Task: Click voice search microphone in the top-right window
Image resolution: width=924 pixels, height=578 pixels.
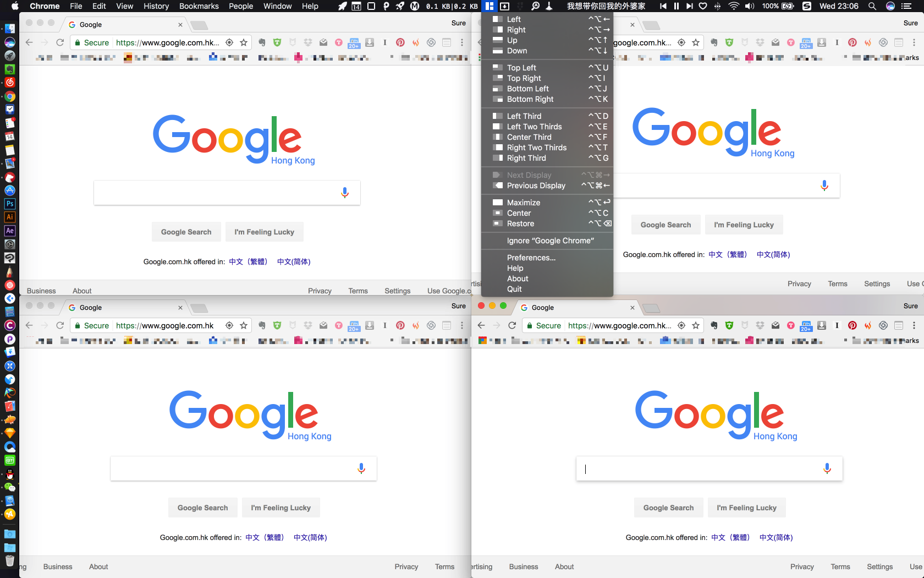Action: pyautogui.click(x=824, y=186)
